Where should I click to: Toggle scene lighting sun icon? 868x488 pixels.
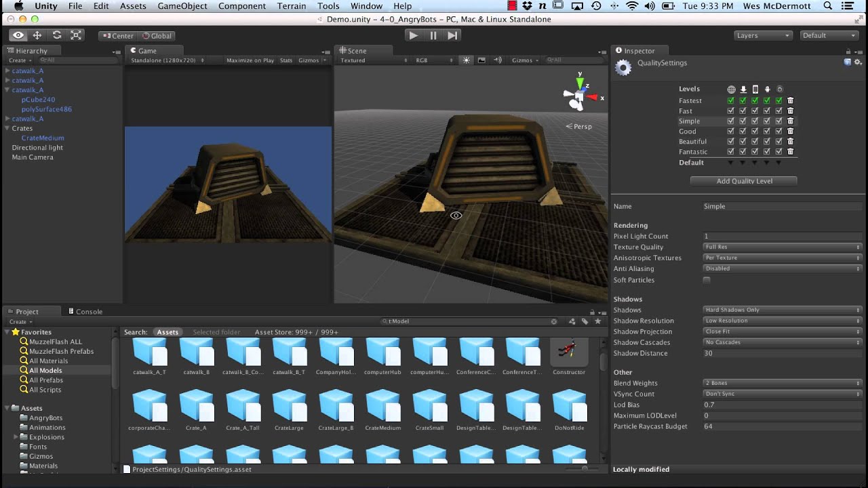click(x=467, y=60)
